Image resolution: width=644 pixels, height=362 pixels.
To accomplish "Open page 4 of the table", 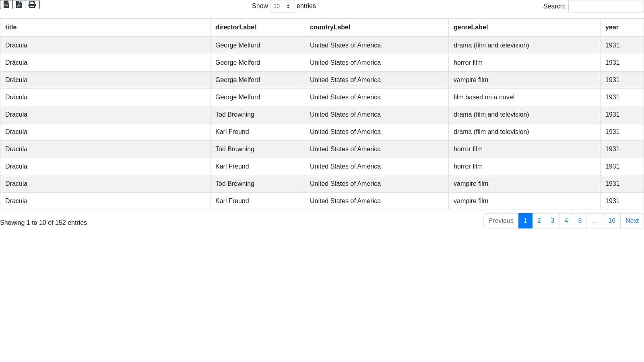I will 566,221.
